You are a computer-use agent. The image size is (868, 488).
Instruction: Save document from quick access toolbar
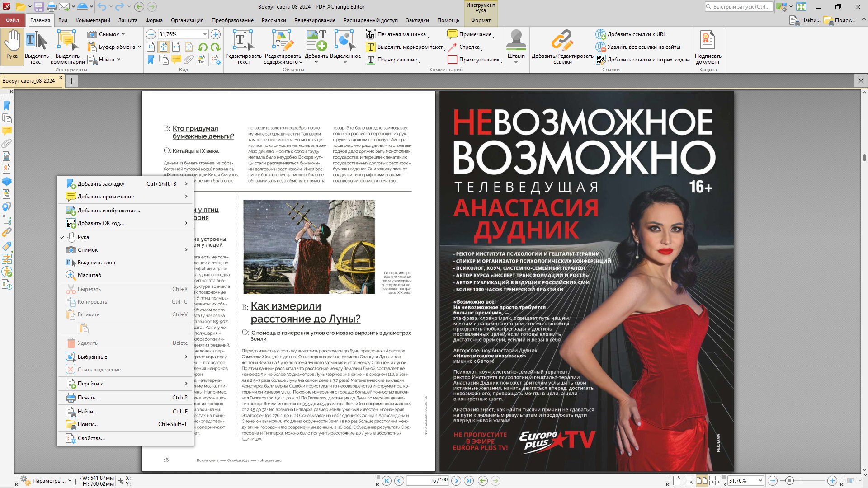38,7
